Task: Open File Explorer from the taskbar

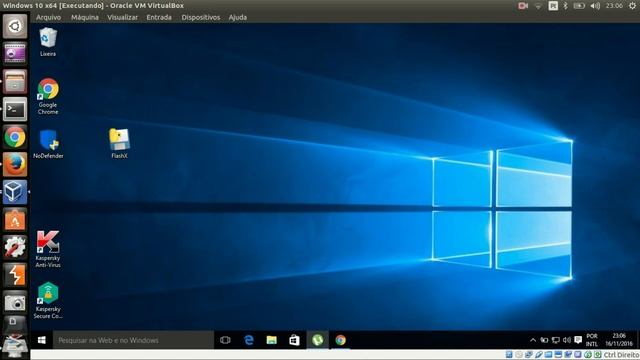Action: [x=271, y=340]
